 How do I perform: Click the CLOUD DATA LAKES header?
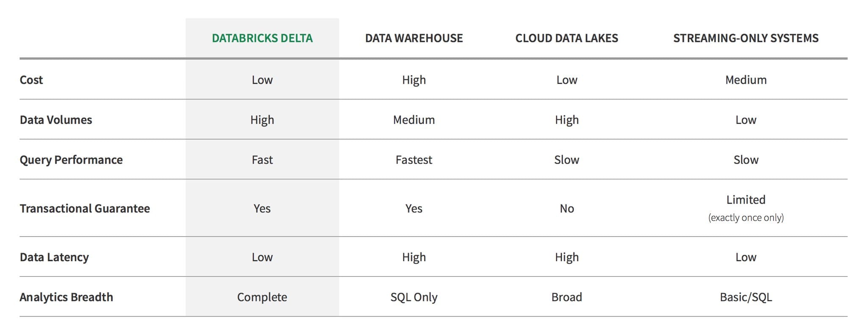(567, 38)
